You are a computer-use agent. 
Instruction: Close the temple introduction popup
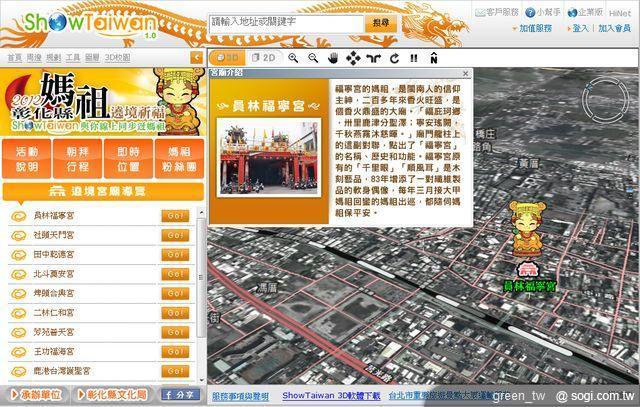tap(466, 73)
